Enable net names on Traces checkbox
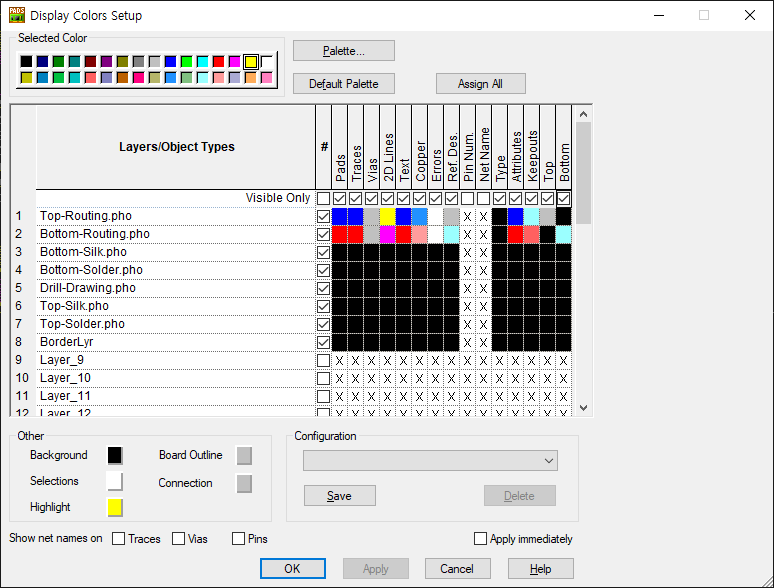 tap(119, 539)
